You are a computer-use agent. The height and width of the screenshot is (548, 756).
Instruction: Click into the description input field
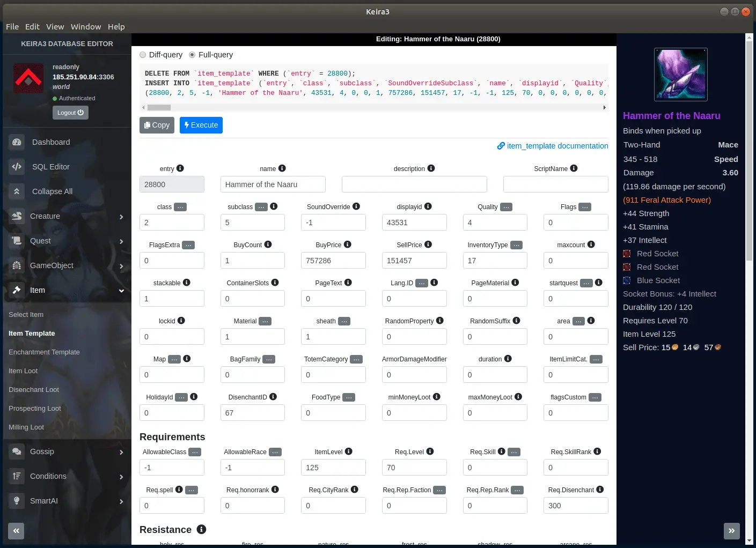click(414, 184)
